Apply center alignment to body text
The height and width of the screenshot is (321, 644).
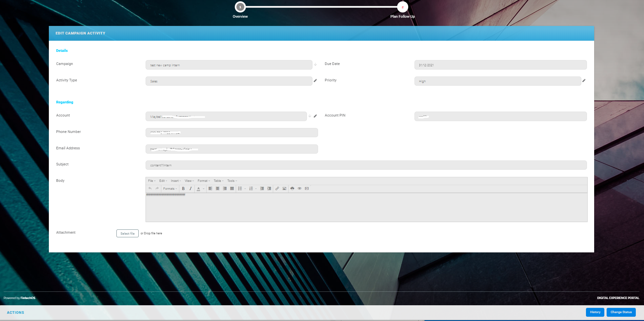217,189
